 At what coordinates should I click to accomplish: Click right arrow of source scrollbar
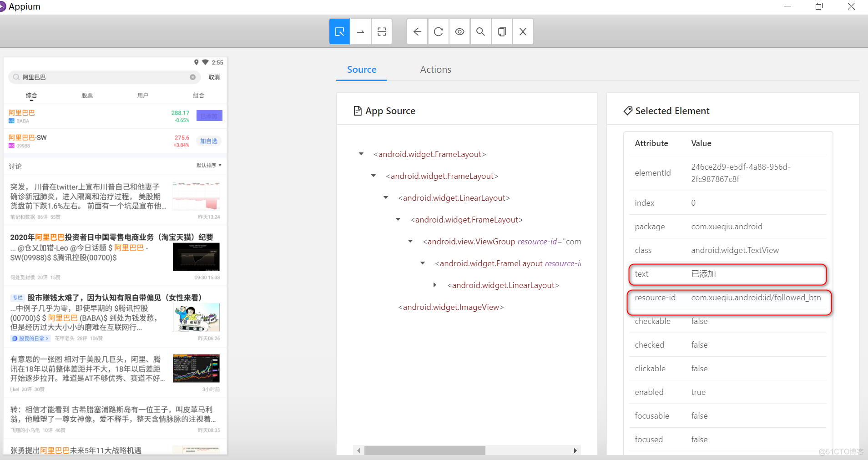click(575, 450)
